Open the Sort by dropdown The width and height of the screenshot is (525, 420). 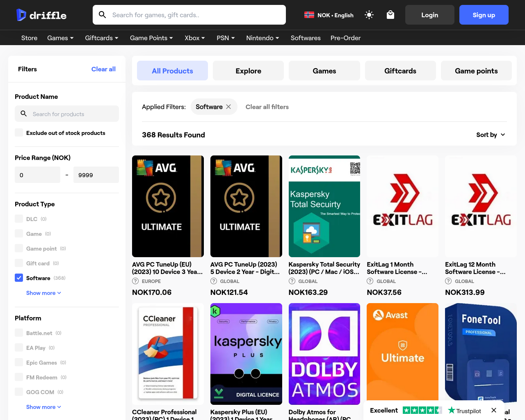pyautogui.click(x=491, y=135)
